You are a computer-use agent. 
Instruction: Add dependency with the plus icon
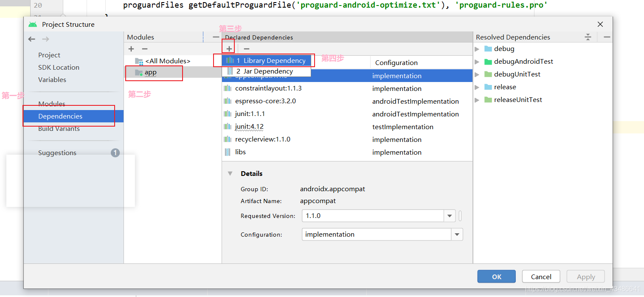click(229, 49)
